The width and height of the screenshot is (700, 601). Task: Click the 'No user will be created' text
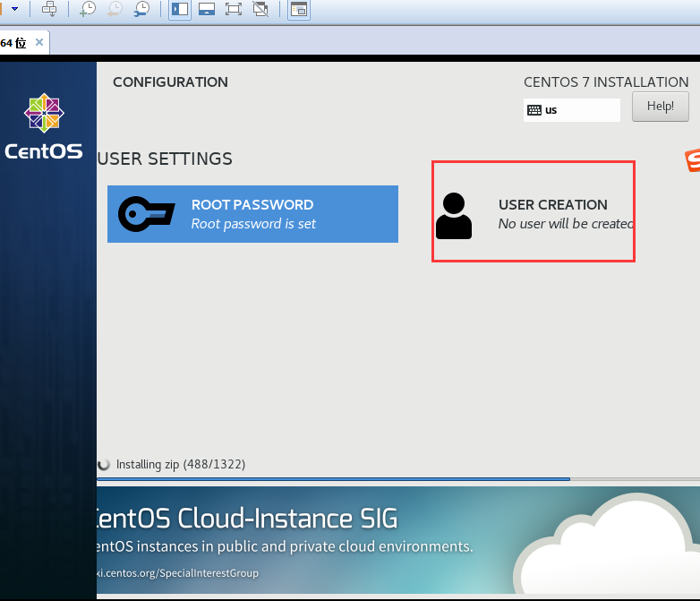click(566, 223)
